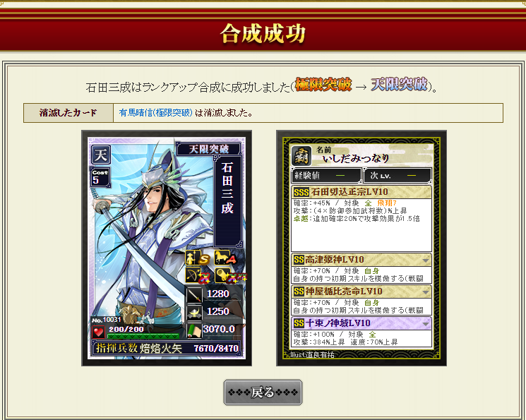Click the 覇 emblem icon on card back
526x420 pixels.
[x=301, y=156]
